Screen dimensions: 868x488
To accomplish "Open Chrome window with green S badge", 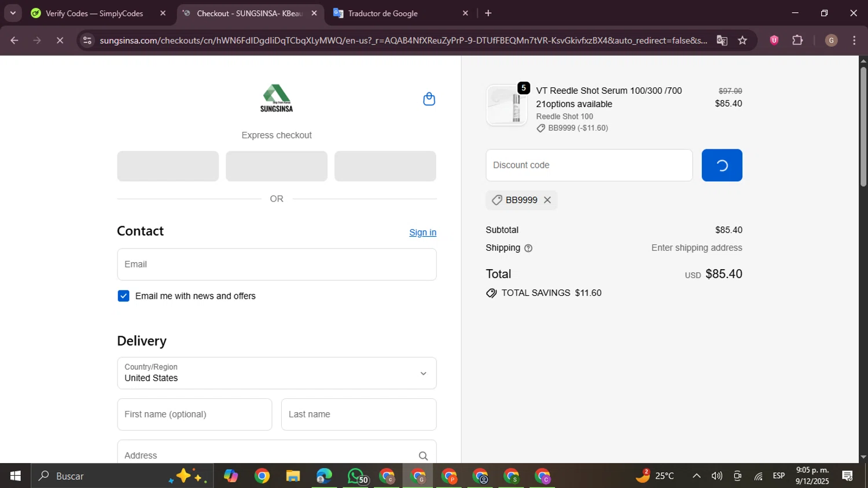I will click(x=512, y=476).
